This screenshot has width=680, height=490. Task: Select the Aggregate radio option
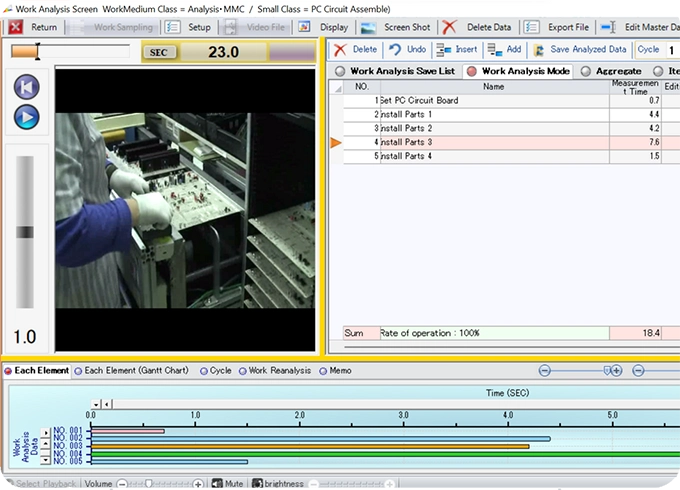[x=585, y=71]
